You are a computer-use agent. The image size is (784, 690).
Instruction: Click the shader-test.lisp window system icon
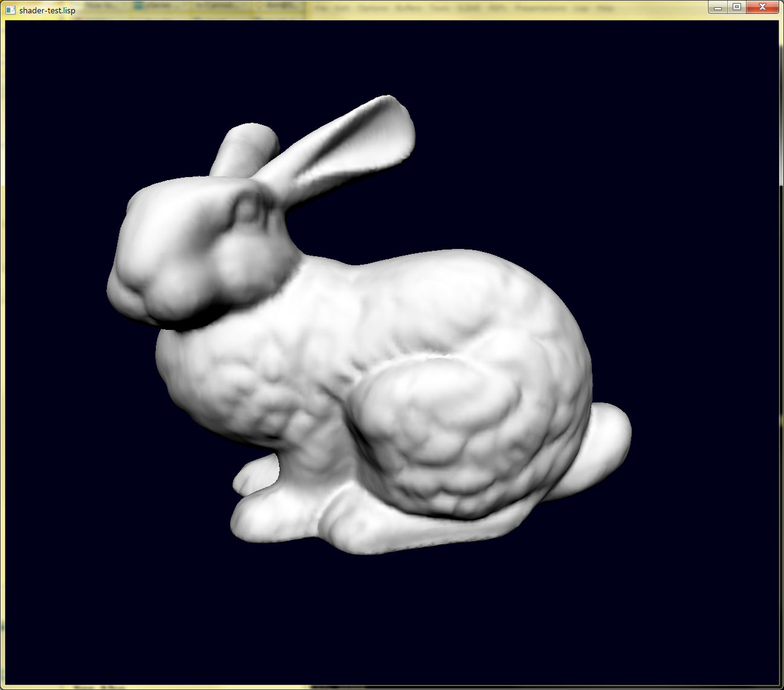(x=10, y=10)
